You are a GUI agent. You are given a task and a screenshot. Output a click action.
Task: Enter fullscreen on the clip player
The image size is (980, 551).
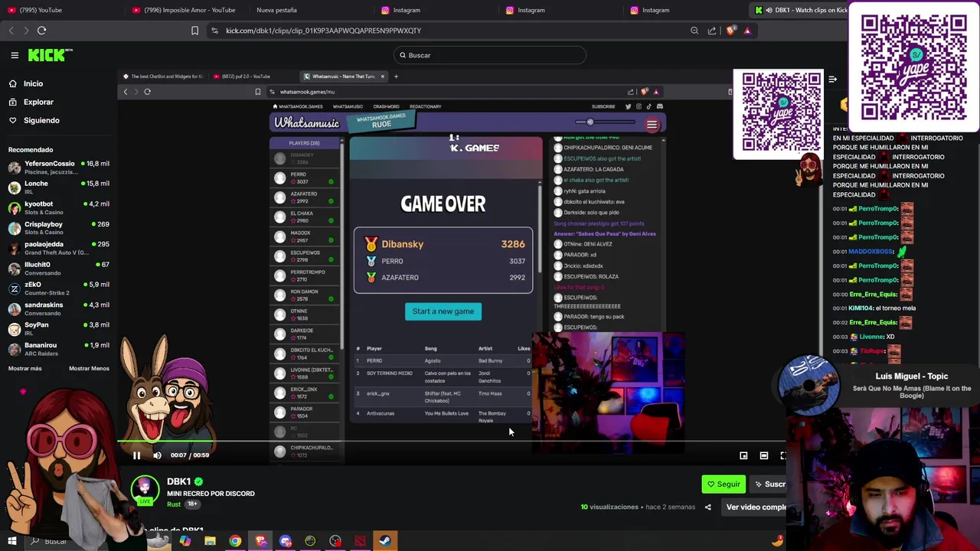(783, 455)
